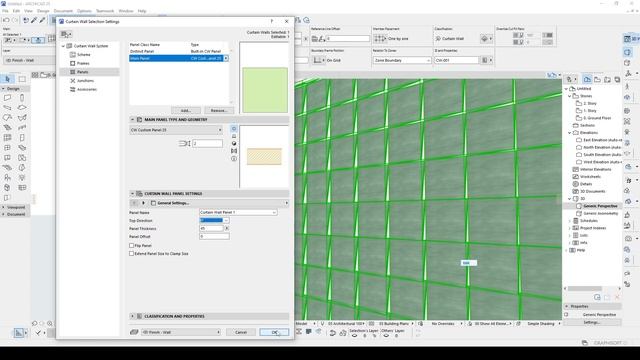Image resolution: width=640 pixels, height=360 pixels.
Task: Select Generic Axonometry in Navigator
Action: pyautogui.click(x=600, y=213)
